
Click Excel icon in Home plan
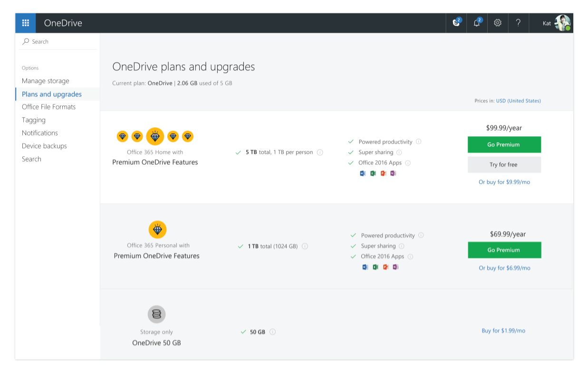pyautogui.click(x=373, y=173)
